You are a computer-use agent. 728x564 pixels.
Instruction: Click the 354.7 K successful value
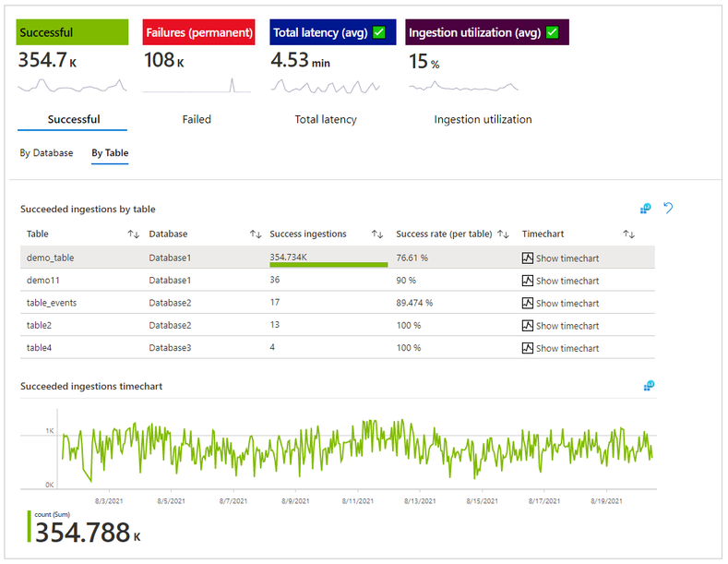pyautogui.click(x=47, y=60)
